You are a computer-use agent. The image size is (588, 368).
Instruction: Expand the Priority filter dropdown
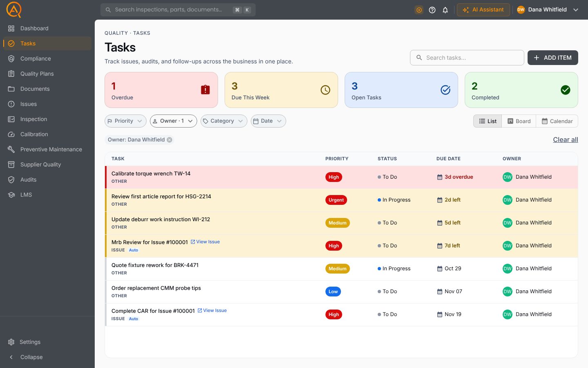click(x=125, y=121)
